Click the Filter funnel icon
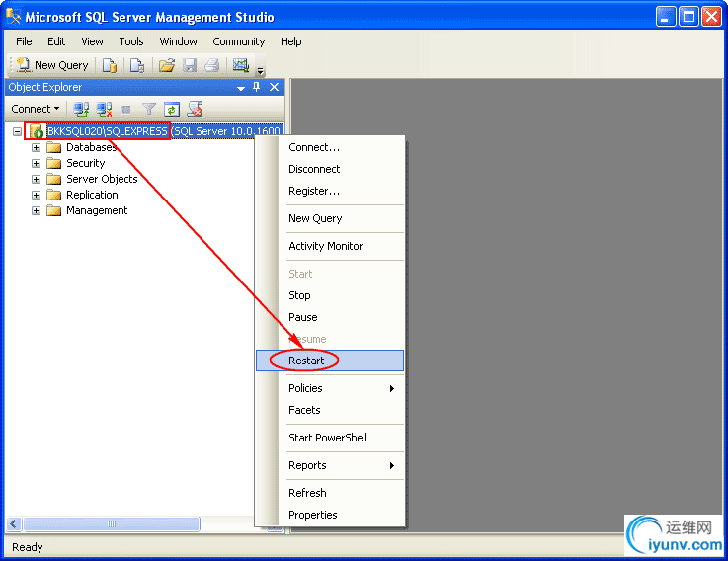The height and width of the screenshot is (561, 728). tap(149, 109)
